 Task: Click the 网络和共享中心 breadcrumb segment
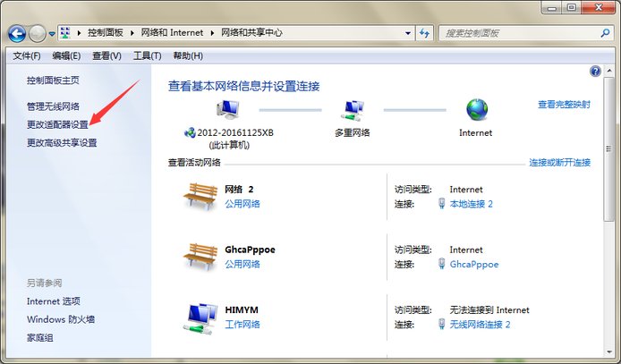(x=251, y=33)
